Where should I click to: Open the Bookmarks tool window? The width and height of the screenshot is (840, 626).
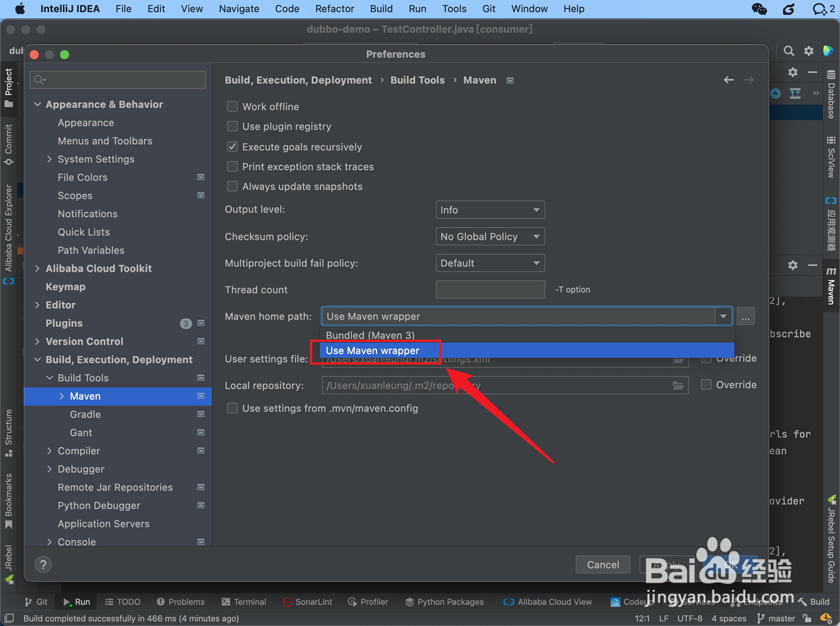pyautogui.click(x=8, y=501)
